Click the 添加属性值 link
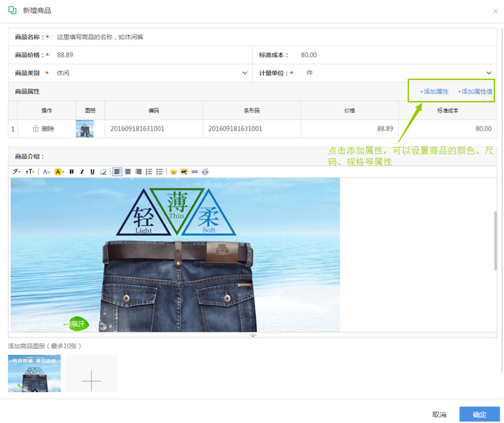Image resolution: width=504 pixels, height=423 pixels. pos(475,91)
